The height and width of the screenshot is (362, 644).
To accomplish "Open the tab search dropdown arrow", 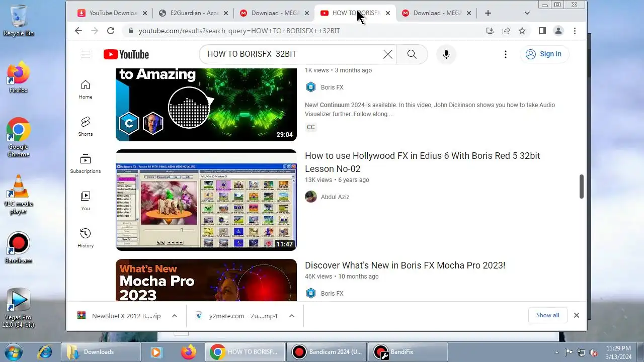I will point(527,13).
